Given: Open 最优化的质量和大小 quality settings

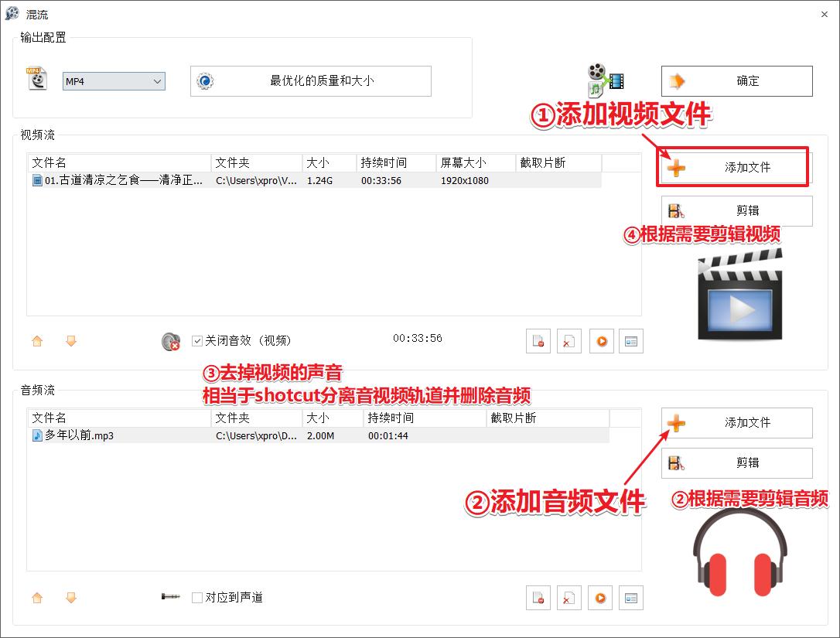Looking at the screenshot, I should tap(310, 80).
